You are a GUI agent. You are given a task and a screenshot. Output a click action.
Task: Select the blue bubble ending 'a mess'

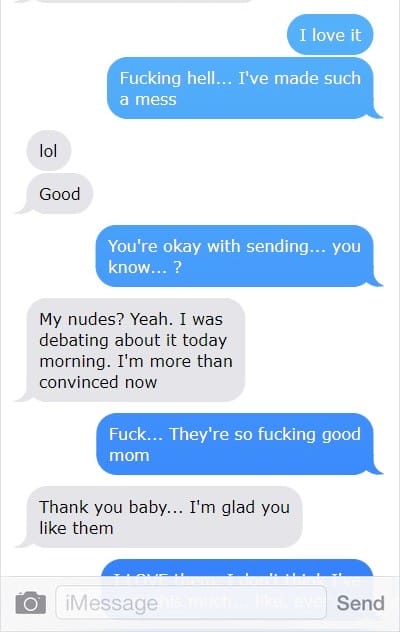242,88
